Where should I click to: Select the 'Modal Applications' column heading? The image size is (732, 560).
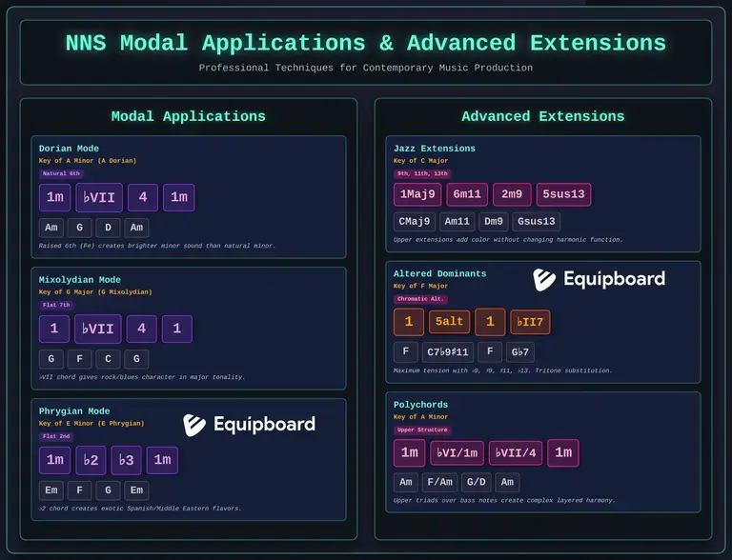click(x=188, y=116)
